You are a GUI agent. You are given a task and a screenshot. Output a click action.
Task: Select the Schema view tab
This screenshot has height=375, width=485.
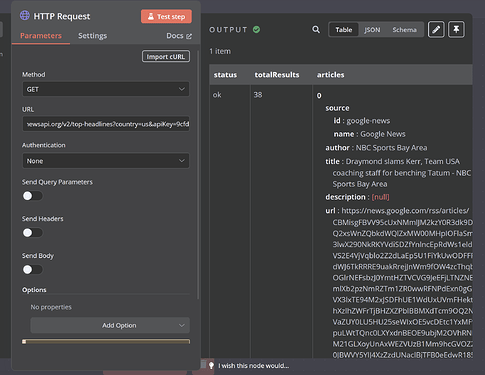coord(404,30)
